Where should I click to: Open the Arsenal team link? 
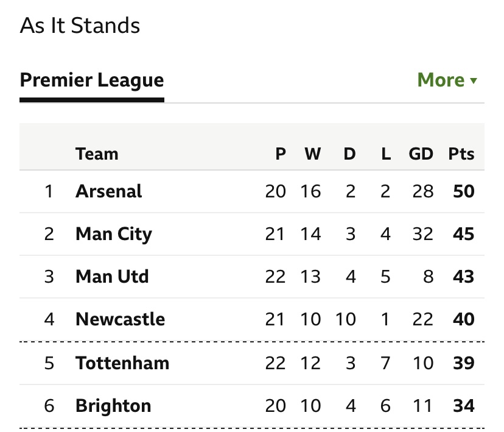click(x=108, y=191)
